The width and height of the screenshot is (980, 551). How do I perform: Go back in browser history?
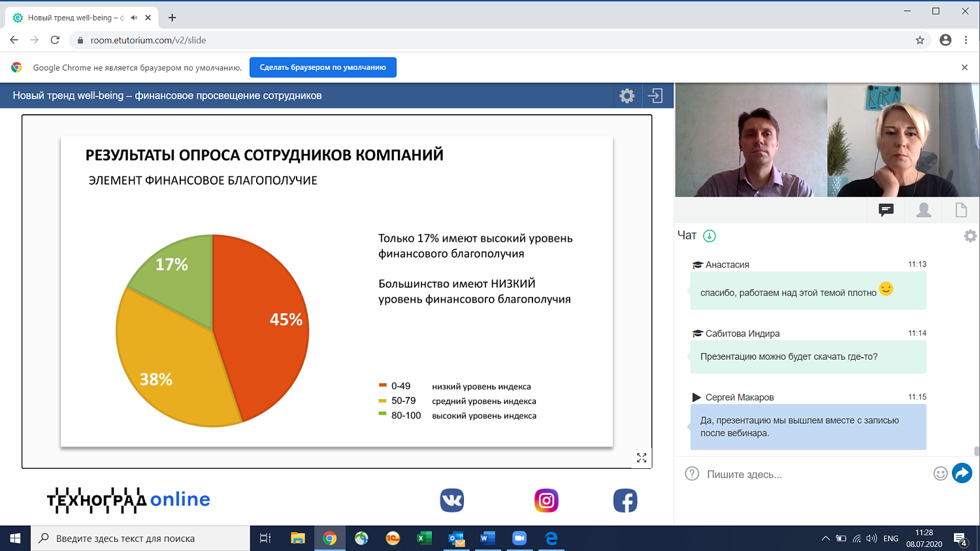(14, 40)
